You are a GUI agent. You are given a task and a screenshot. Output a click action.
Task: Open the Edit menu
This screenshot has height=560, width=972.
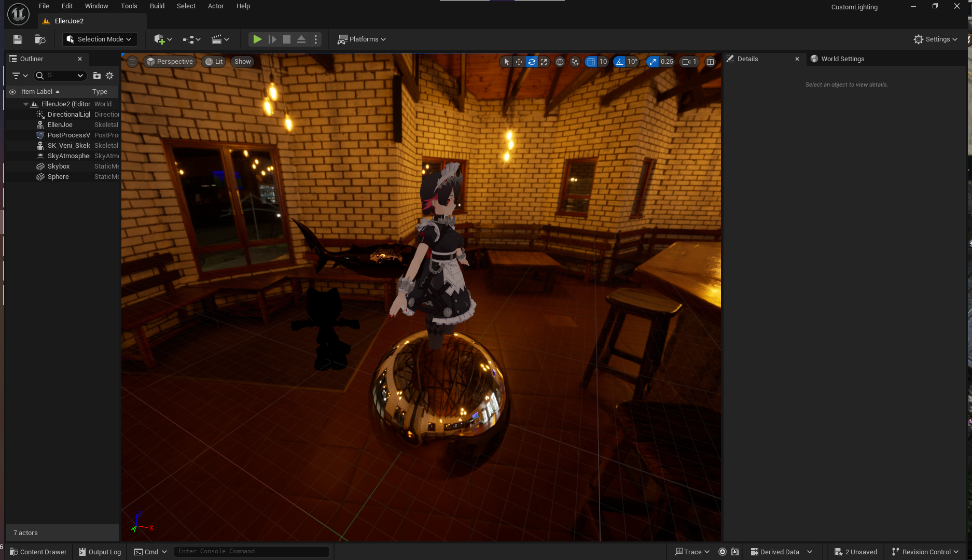tap(67, 6)
